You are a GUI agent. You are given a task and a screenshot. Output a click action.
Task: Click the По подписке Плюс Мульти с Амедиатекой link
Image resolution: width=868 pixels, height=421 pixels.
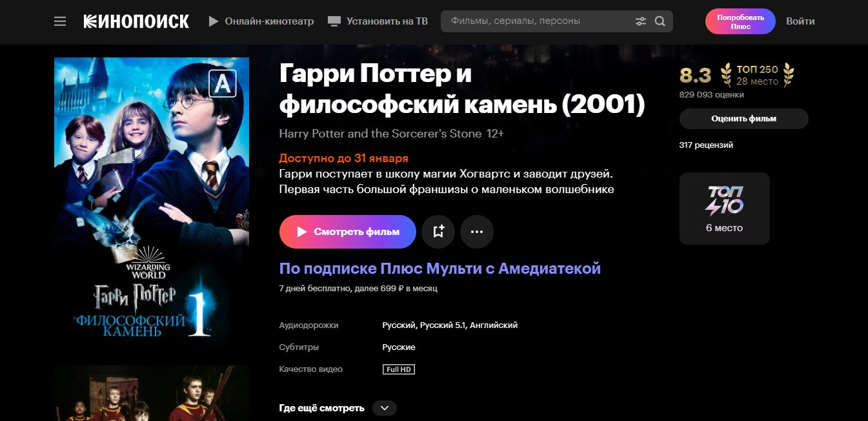[x=440, y=269]
